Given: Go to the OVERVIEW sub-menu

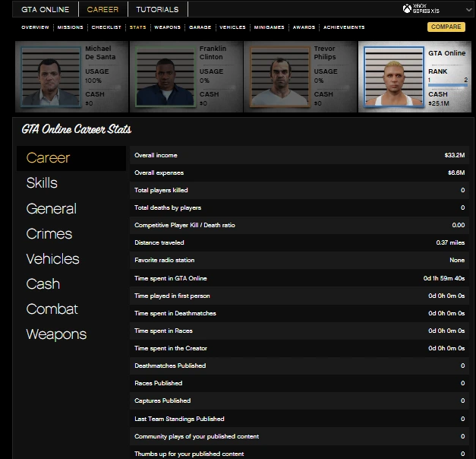Looking at the screenshot, I should 35,27.
